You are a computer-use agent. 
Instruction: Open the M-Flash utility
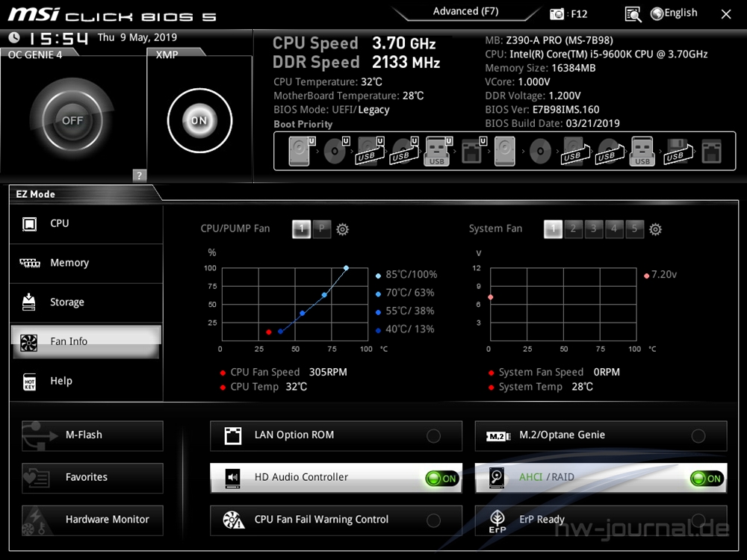click(93, 435)
